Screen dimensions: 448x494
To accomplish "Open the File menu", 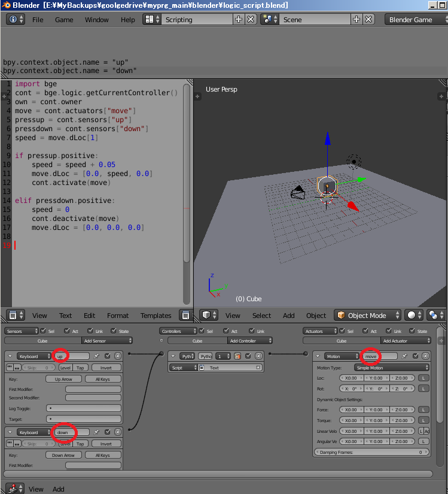I will point(38,20).
